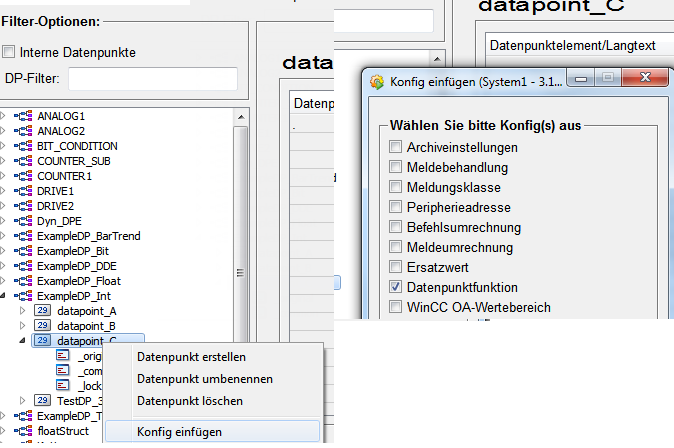Click the floatStruct structure icon

[24, 431]
